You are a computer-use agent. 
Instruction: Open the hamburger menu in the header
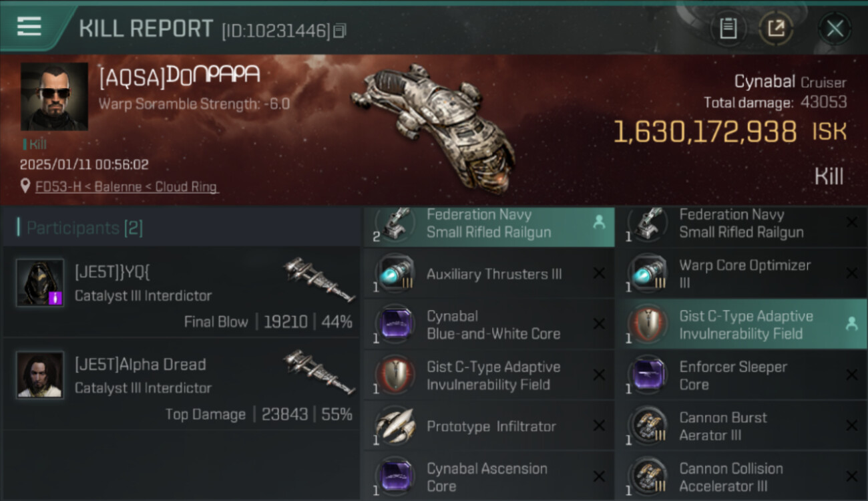pyautogui.click(x=29, y=27)
